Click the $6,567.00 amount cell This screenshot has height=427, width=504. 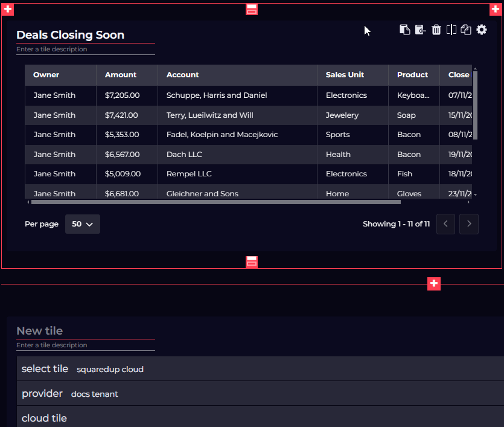[127, 155]
